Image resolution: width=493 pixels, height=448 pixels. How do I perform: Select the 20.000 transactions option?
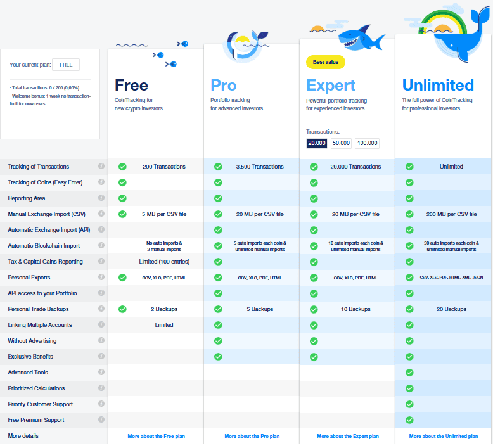click(316, 143)
